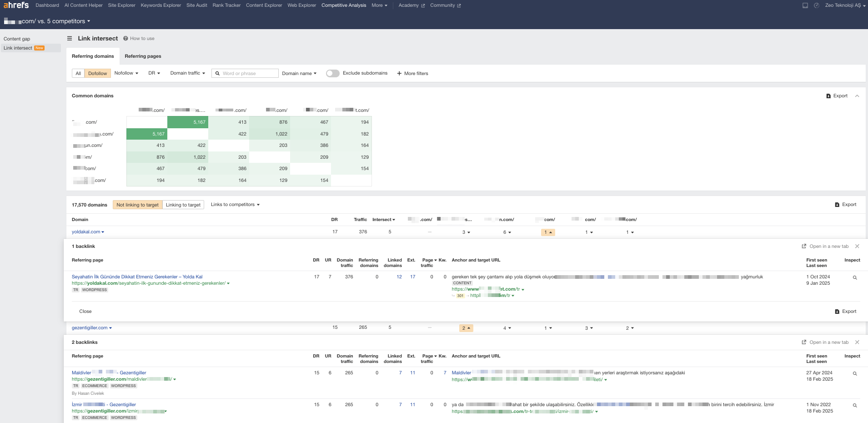
Task: Click the Export icon beside 17,570 domains
Action: coord(837,205)
